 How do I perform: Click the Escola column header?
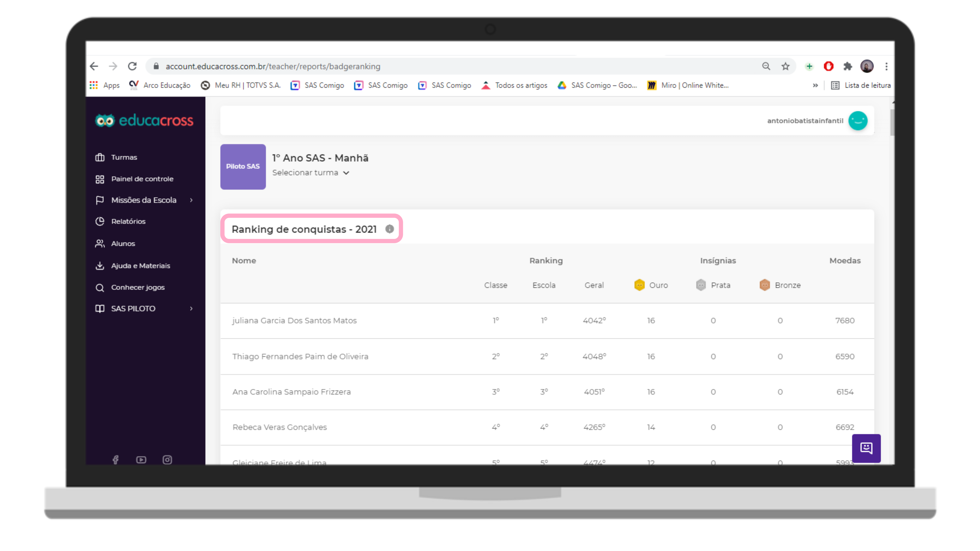click(x=544, y=285)
